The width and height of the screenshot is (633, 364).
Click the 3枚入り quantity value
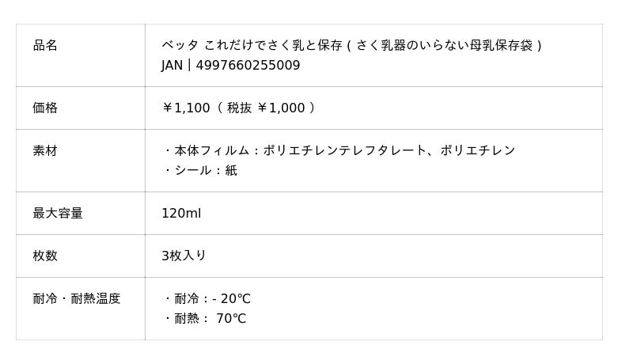[x=184, y=256]
